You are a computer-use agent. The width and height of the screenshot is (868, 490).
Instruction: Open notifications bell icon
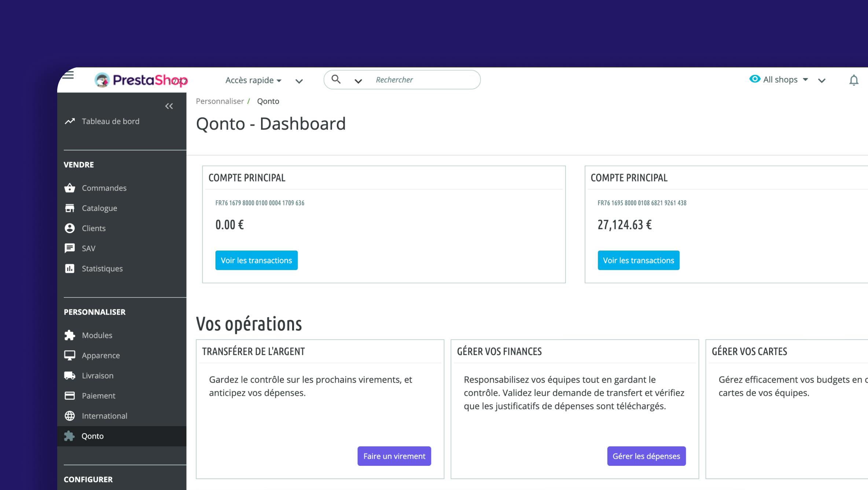[x=854, y=80]
